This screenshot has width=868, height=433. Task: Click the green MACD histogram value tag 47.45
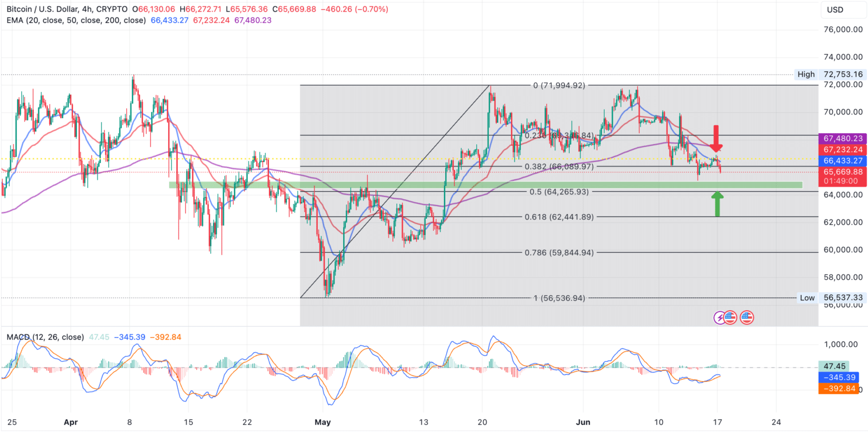pyautogui.click(x=835, y=366)
